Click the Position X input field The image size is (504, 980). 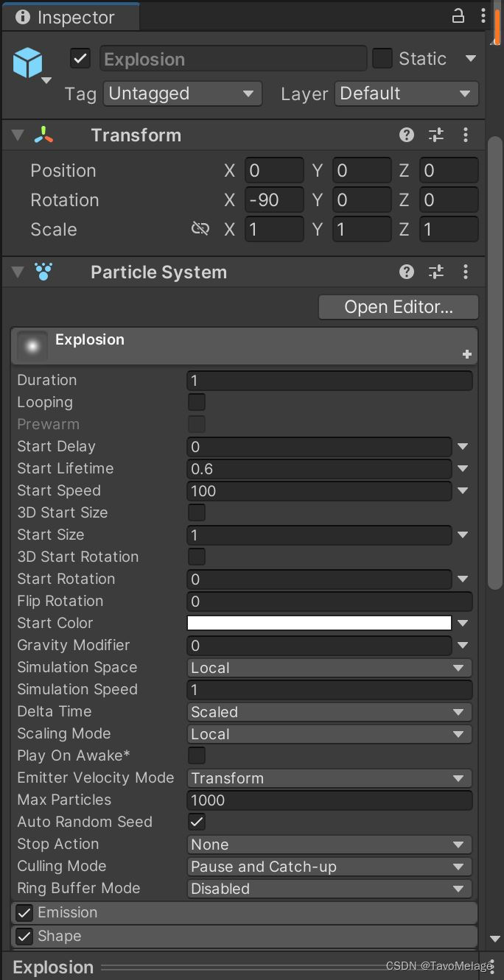coord(274,170)
